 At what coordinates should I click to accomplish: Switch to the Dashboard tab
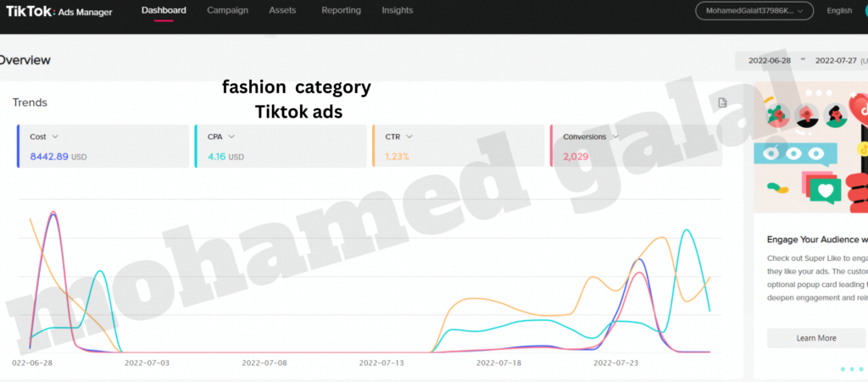(164, 10)
